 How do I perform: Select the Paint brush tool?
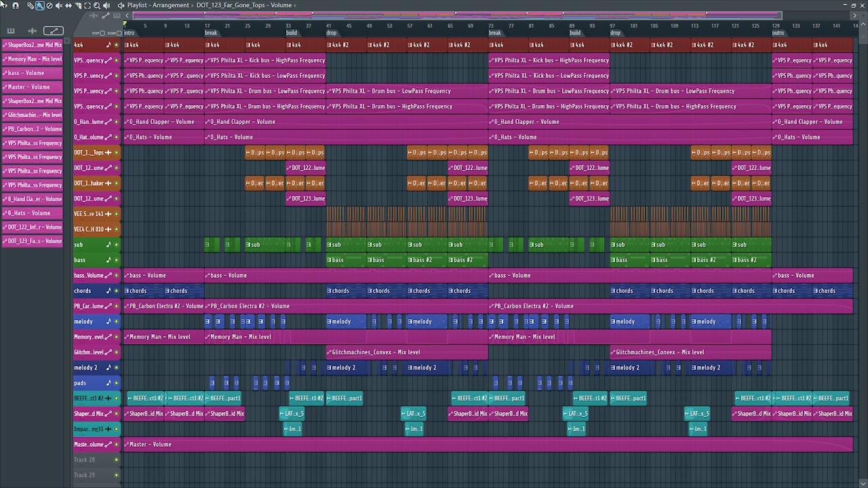40,5
